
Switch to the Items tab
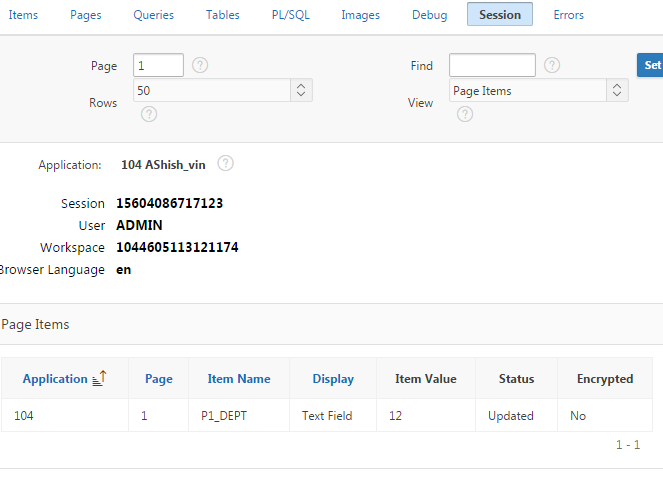(x=23, y=15)
